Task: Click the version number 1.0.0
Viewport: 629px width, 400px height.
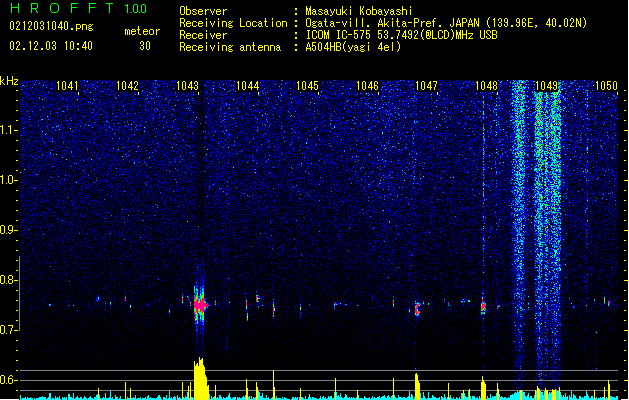Action: [136, 9]
